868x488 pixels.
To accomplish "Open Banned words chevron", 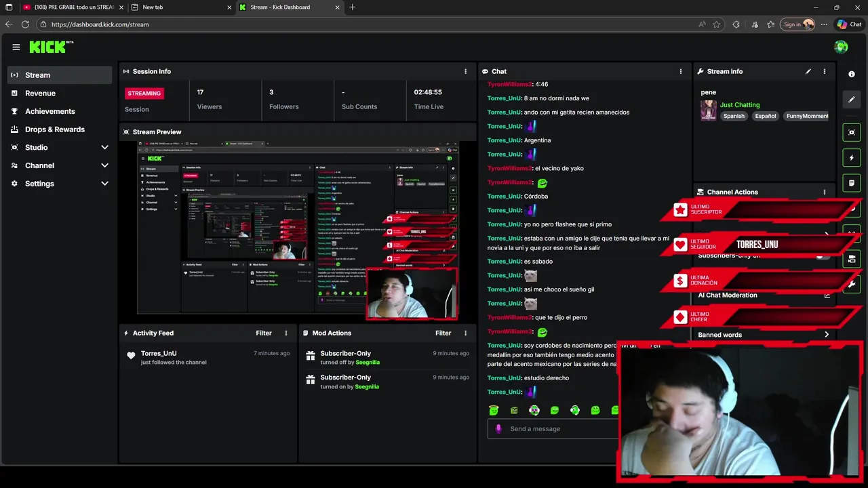I will 827,335.
